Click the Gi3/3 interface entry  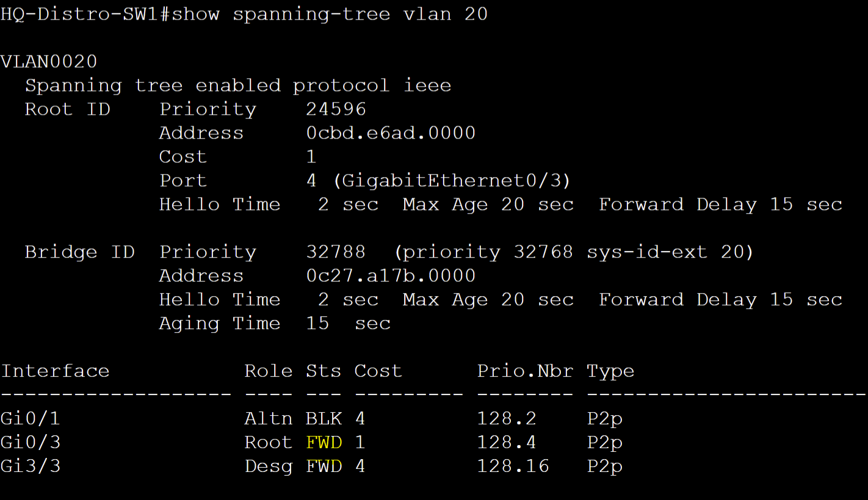tap(31, 466)
